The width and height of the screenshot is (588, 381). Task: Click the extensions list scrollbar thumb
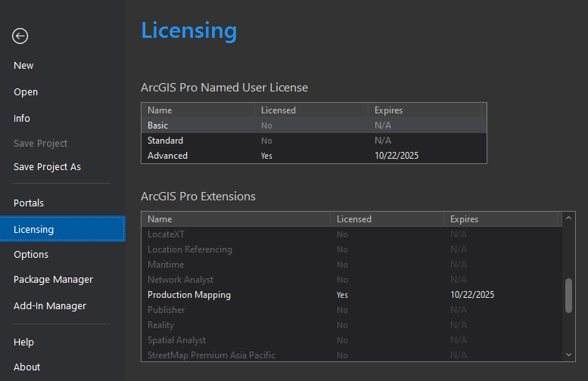[568, 296]
